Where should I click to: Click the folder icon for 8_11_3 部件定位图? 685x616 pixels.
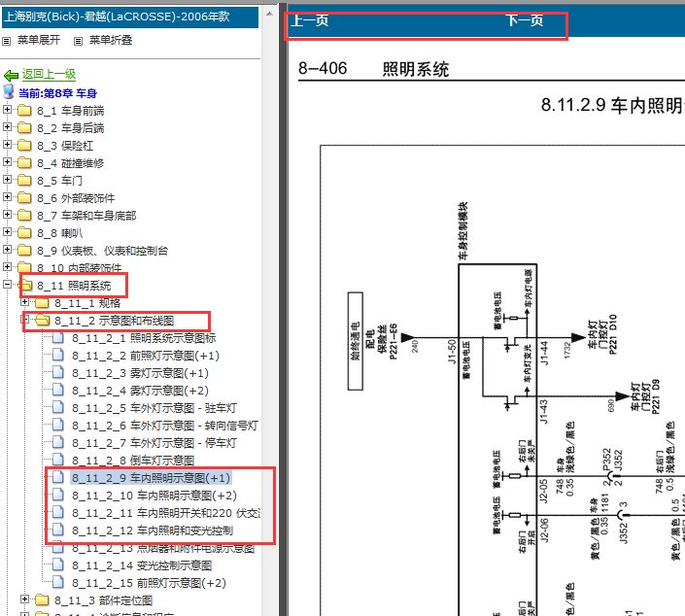click(x=42, y=599)
